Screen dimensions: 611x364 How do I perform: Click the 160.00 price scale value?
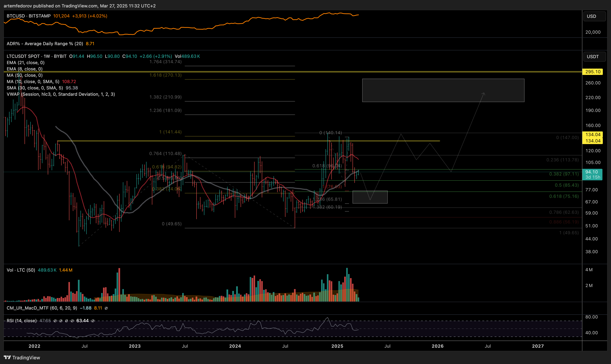[x=593, y=126]
